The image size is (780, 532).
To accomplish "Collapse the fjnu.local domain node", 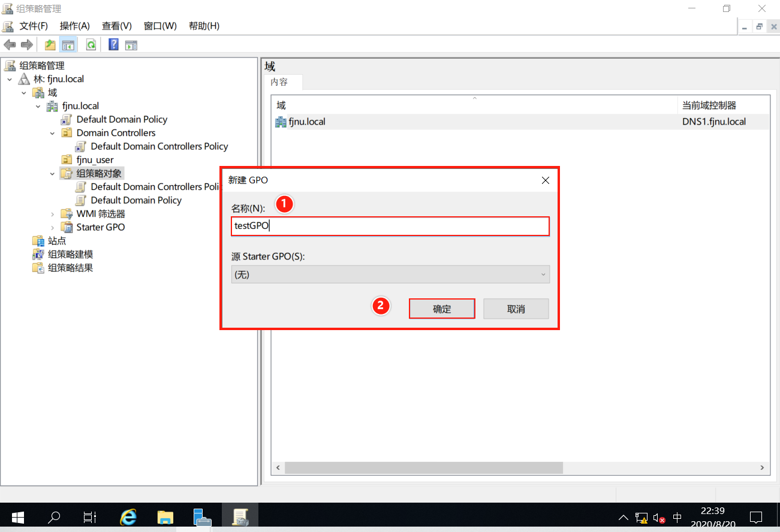I will (38, 106).
